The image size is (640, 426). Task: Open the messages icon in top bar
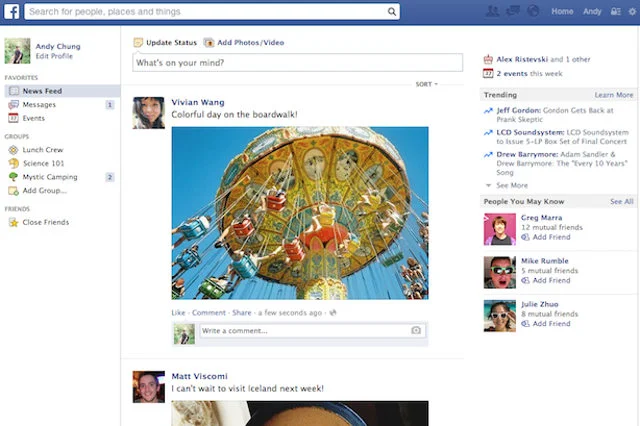tap(513, 11)
